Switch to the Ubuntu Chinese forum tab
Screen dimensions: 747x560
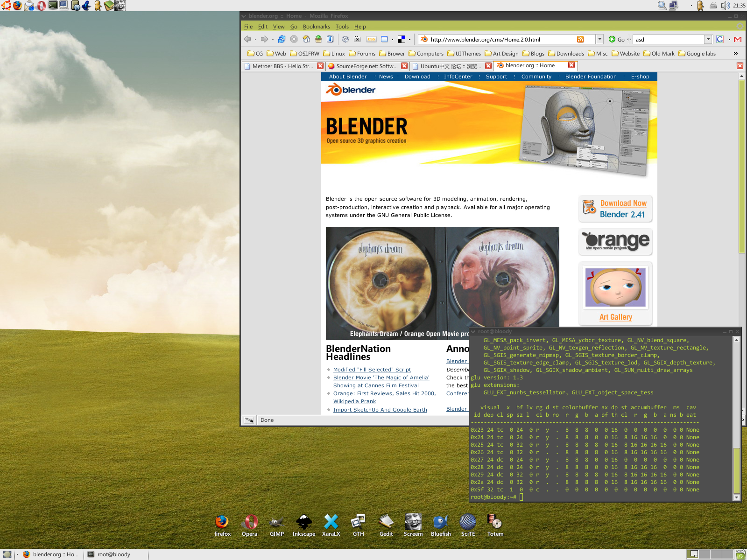[x=451, y=66]
